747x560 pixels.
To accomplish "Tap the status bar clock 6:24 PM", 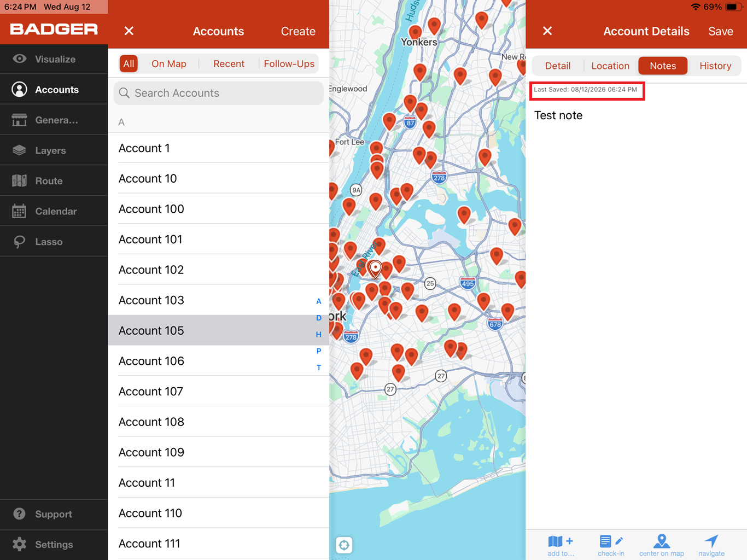I will coord(20,7).
